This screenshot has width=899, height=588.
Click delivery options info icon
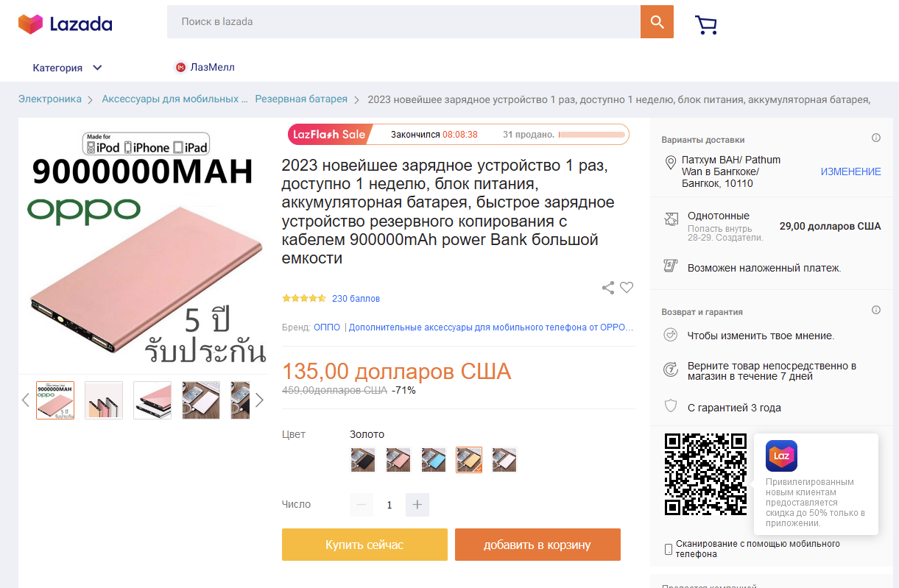pyautogui.click(x=876, y=138)
